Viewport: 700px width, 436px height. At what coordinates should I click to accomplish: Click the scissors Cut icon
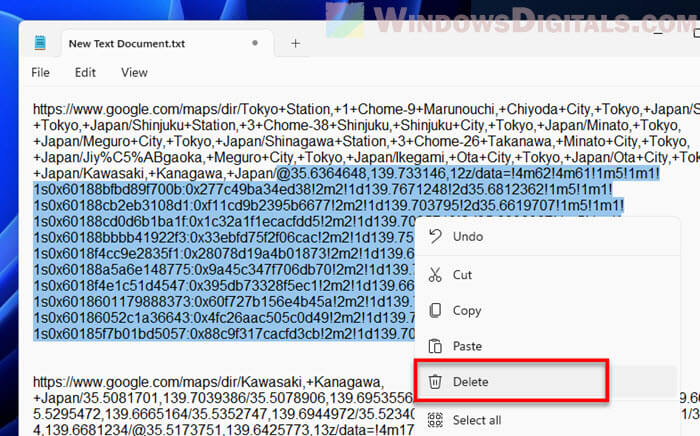pyautogui.click(x=435, y=275)
